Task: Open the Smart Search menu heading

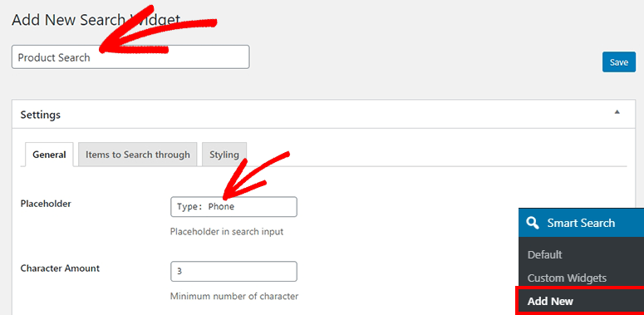Action: point(581,223)
